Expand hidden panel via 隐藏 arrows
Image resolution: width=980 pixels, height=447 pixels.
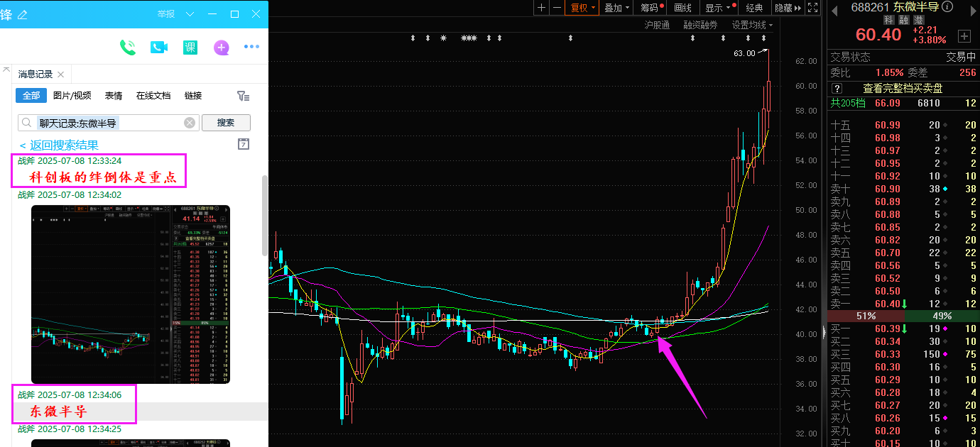pos(788,8)
